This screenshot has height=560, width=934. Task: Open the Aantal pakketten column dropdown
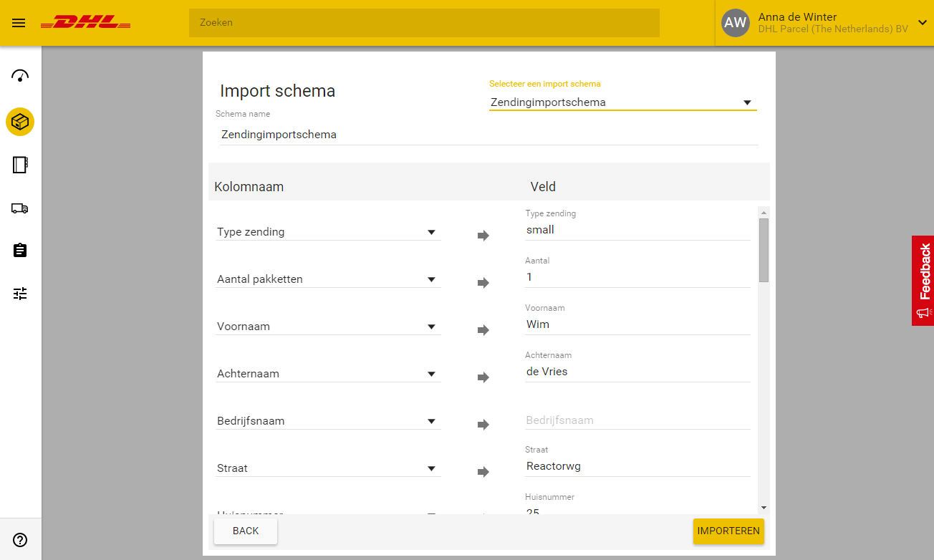click(x=328, y=279)
